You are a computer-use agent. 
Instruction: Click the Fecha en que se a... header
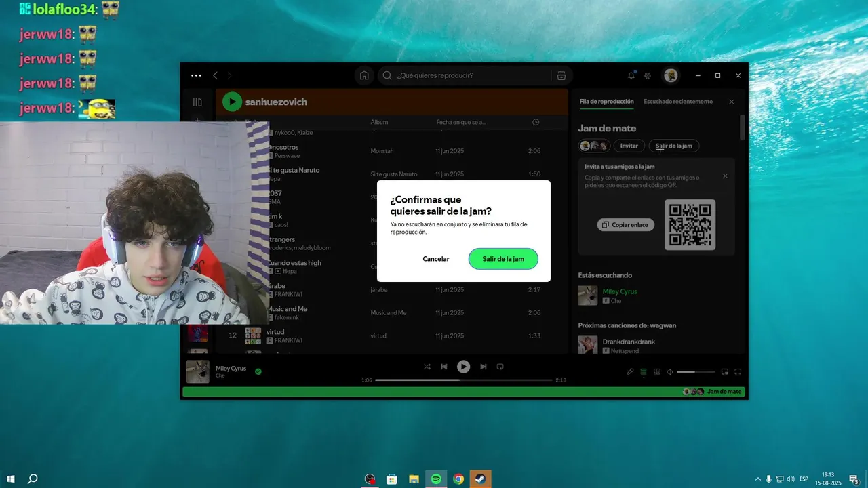461,122
